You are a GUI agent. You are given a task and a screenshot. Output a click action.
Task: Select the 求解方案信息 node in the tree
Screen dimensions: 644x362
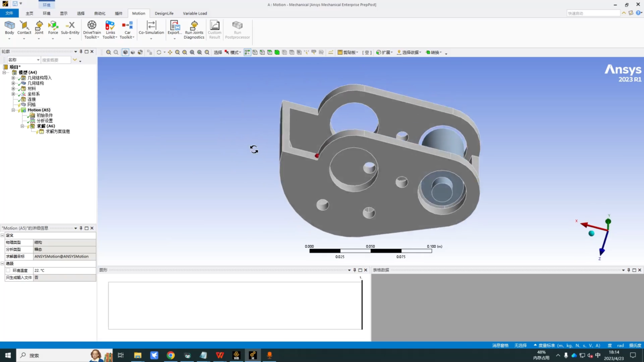(x=57, y=131)
